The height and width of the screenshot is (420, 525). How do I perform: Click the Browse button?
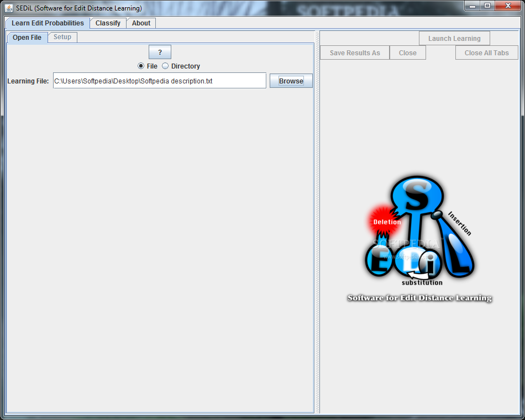(291, 81)
